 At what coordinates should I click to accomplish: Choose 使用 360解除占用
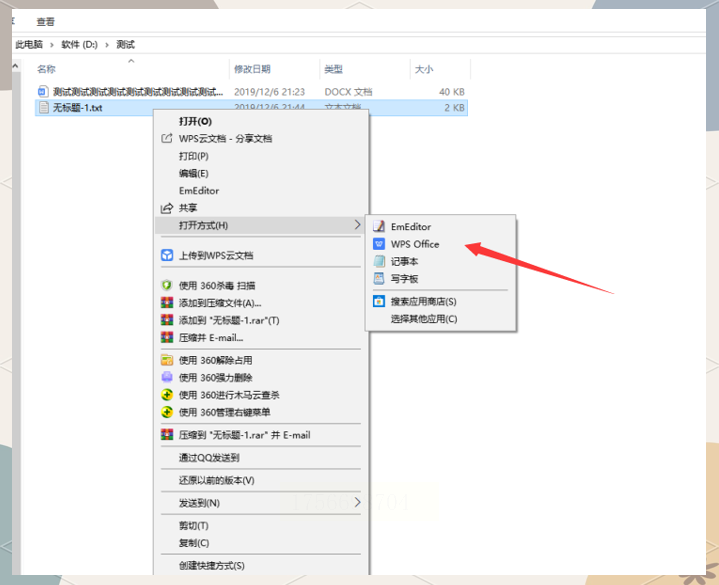(x=216, y=360)
